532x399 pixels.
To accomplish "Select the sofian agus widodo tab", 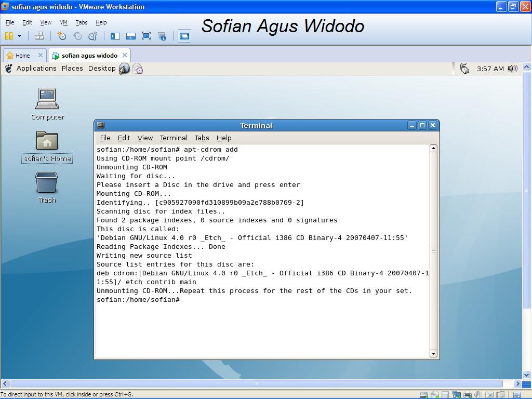I will (89, 55).
